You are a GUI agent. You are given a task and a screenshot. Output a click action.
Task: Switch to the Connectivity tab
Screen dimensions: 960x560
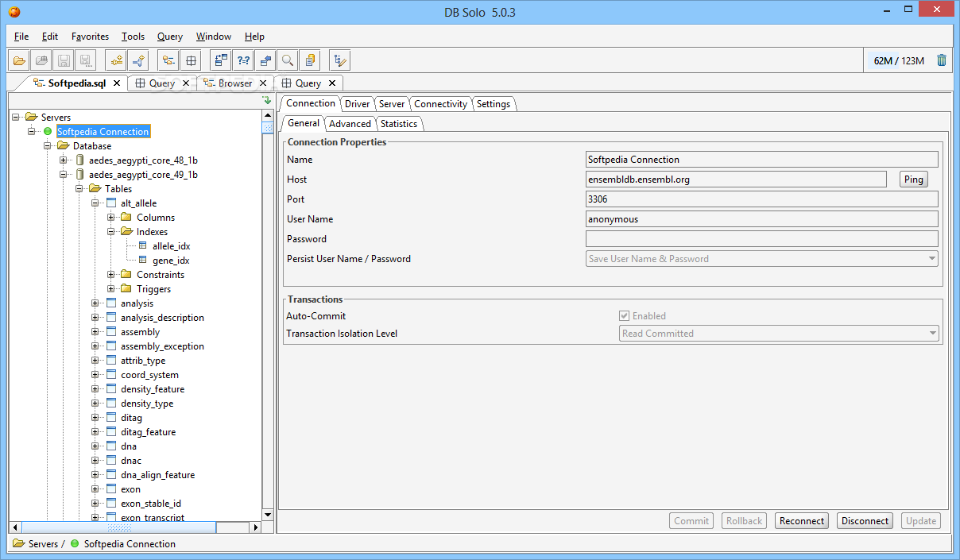pyautogui.click(x=440, y=104)
